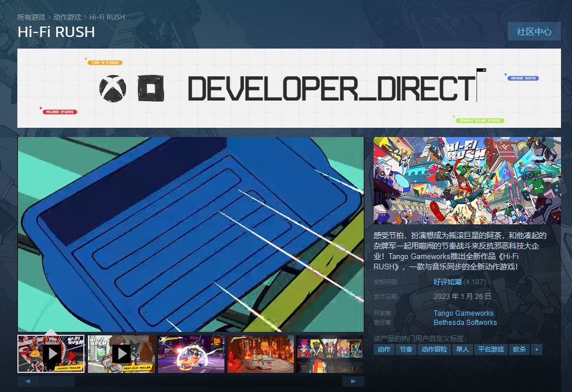Open the Developer_Direct banner
The height and width of the screenshot is (392, 572).
point(289,88)
